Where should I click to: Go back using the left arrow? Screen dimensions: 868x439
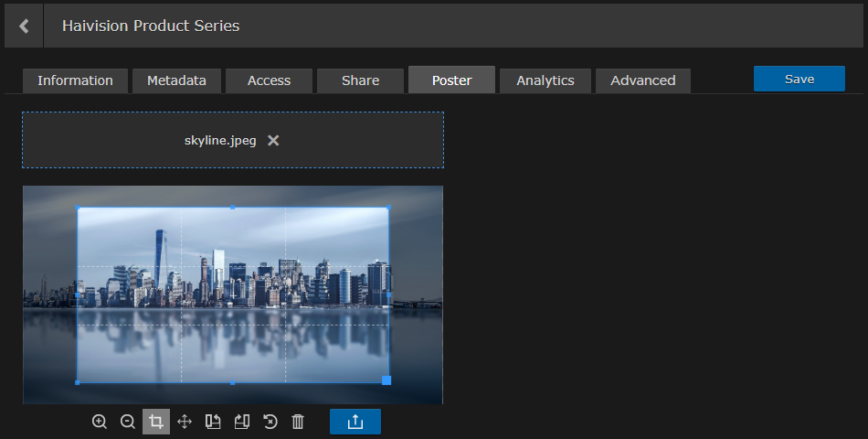[24, 26]
